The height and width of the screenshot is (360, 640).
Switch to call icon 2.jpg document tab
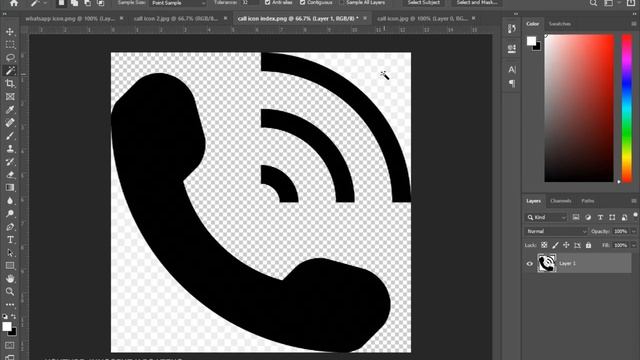(x=176, y=18)
